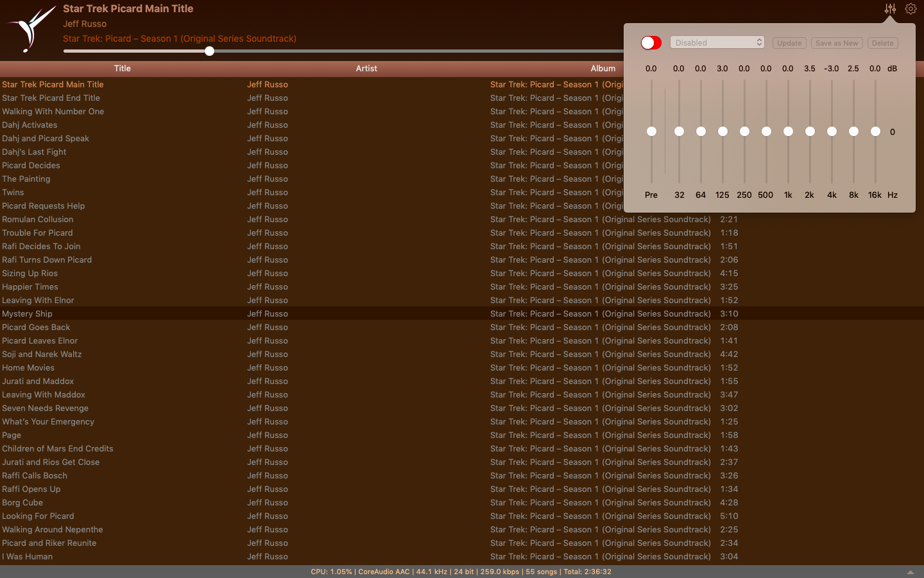This screenshot has height=578, width=924.
Task: Sort by the Title column header
Action: pyautogui.click(x=122, y=68)
